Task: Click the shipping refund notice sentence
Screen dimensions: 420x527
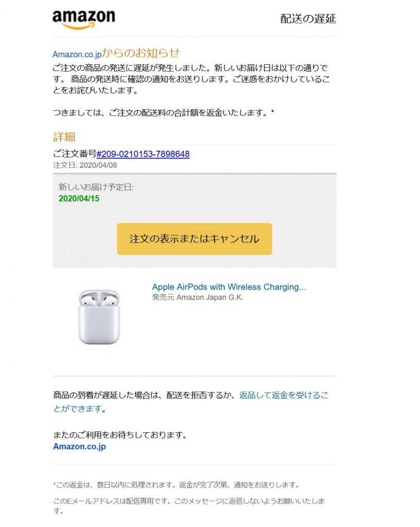Action: tap(163, 113)
